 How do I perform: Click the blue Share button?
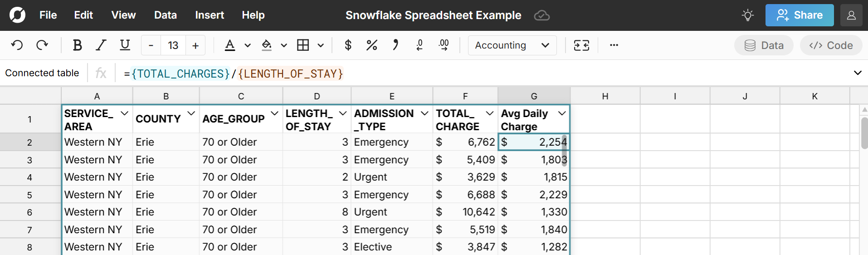click(x=799, y=15)
